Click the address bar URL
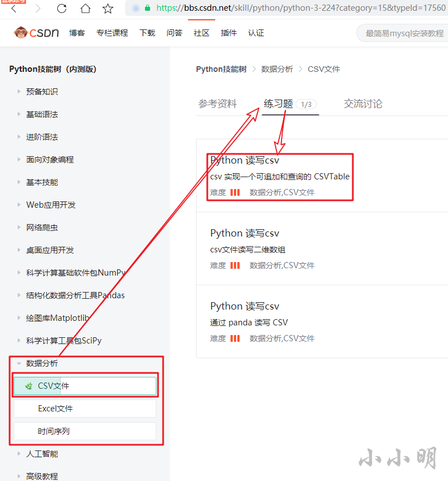This screenshot has height=481, width=448. [x=301, y=8]
